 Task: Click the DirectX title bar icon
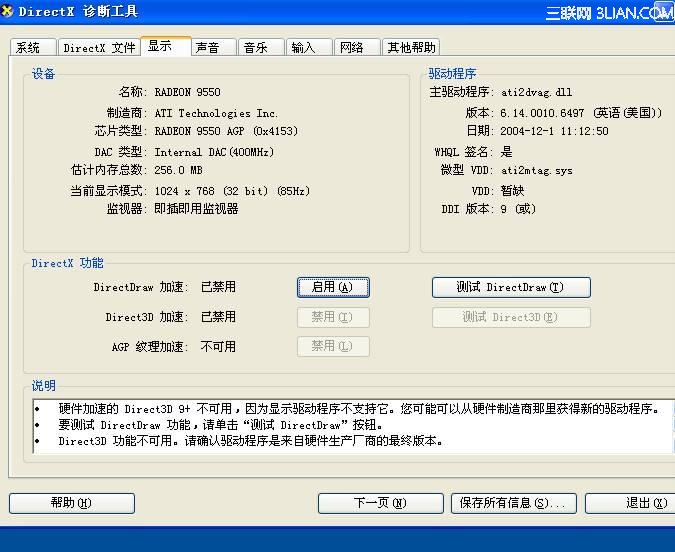[x=6, y=11]
